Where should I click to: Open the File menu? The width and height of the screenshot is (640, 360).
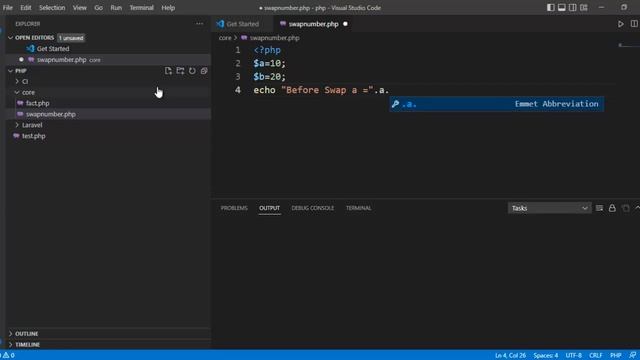(8, 8)
